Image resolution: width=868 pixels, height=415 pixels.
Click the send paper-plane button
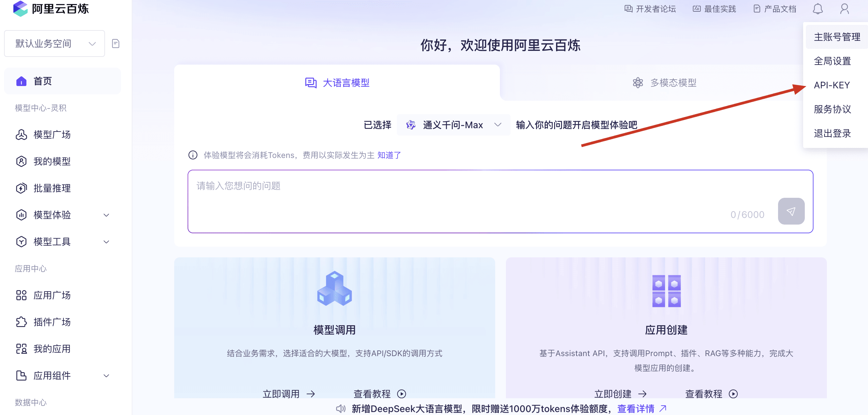tap(791, 211)
